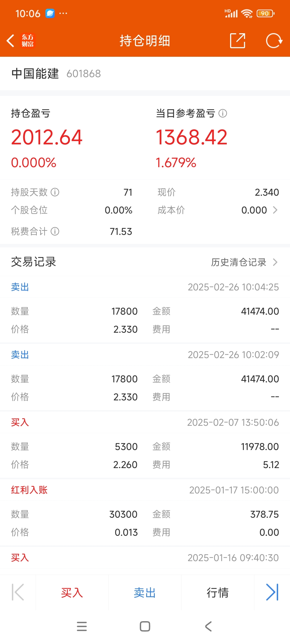Tap the 东方财富 logo icon
The image size is (290, 644).
tap(28, 41)
